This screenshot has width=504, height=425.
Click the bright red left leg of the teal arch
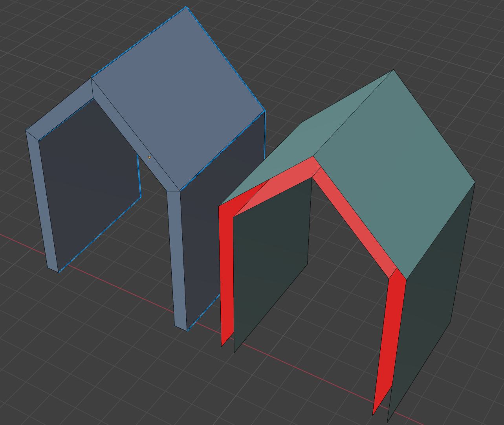point(227,271)
